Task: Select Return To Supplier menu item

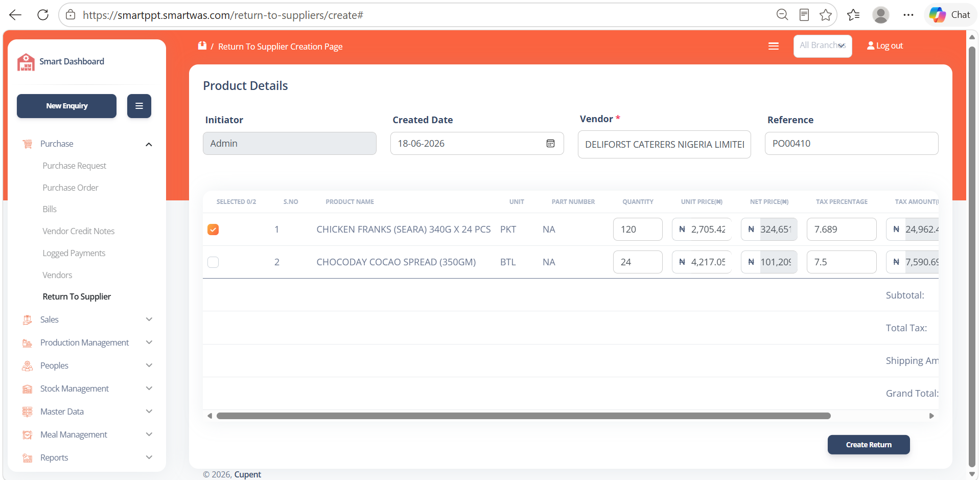Action: coord(77,296)
